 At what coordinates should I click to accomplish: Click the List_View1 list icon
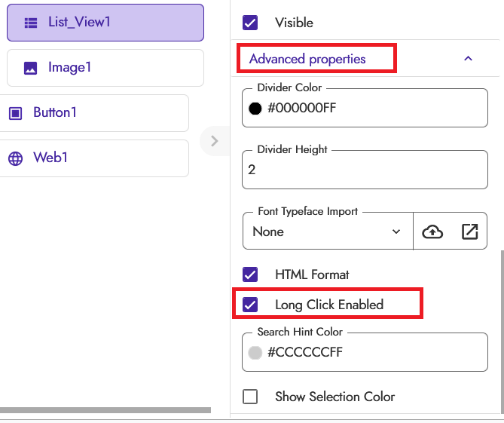coord(31,23)
